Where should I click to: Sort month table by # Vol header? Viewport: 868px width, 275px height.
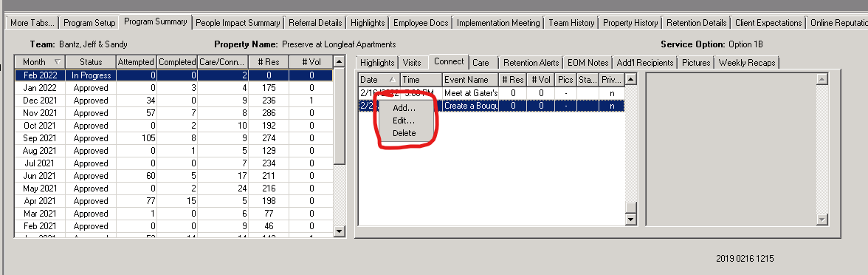pos(311,61)
